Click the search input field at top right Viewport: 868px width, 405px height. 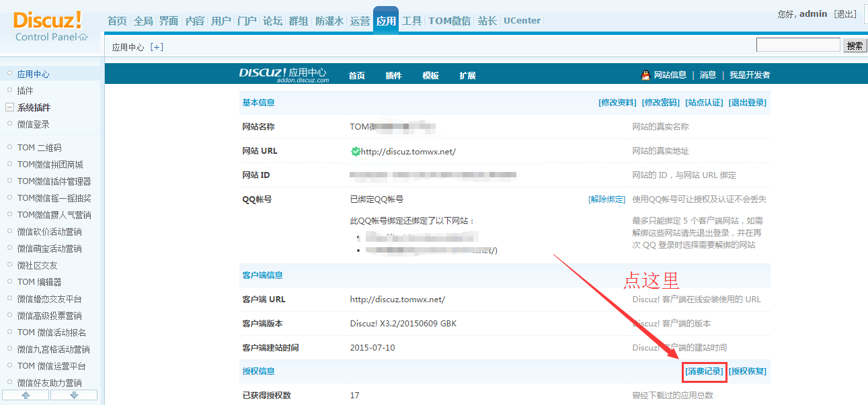[798, 46]
